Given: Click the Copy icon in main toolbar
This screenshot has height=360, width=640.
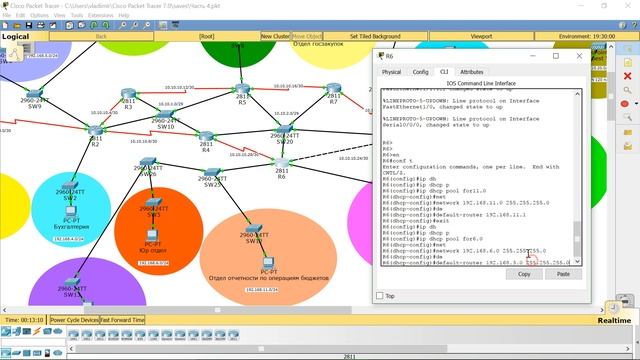Looking at the screenshot, I should 69,25.
